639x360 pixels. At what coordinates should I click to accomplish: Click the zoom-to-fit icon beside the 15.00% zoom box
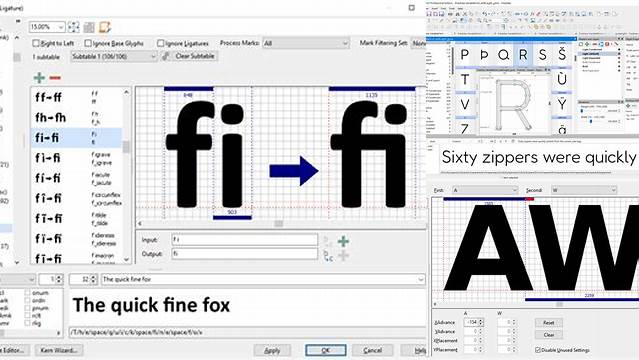[x=74, y=27]
